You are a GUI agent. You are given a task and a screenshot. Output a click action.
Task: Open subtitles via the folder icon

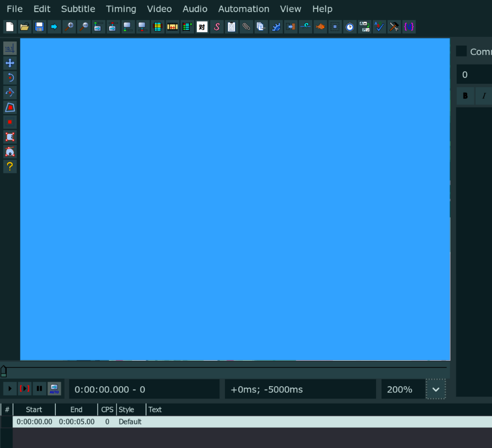[x=24, y=27]
